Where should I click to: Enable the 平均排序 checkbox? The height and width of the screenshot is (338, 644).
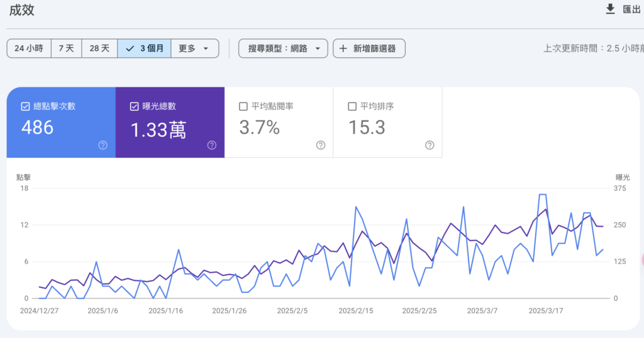click(352, 107)
